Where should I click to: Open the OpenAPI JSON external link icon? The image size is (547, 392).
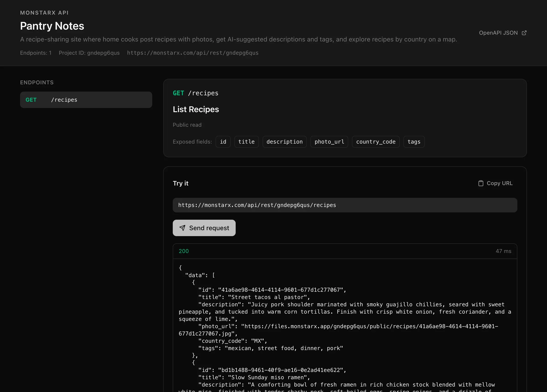pyautogui.click(x=524, y=33)
